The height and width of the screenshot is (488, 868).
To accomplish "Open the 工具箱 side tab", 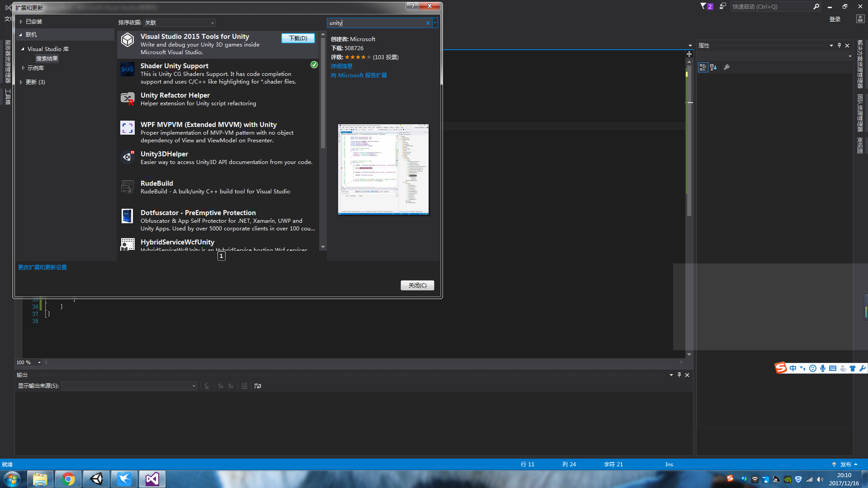I will click(x=8, y=97).
